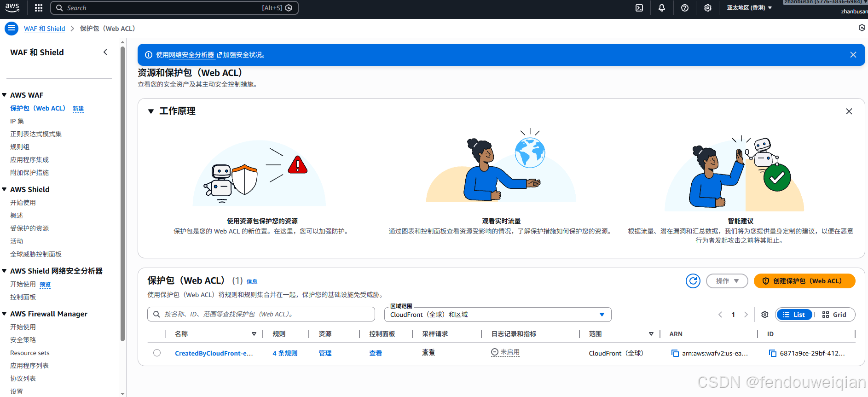Click 创建保护包 (Web ACL) button
Viewport: 868px width, 397px height.
(804, 281)
